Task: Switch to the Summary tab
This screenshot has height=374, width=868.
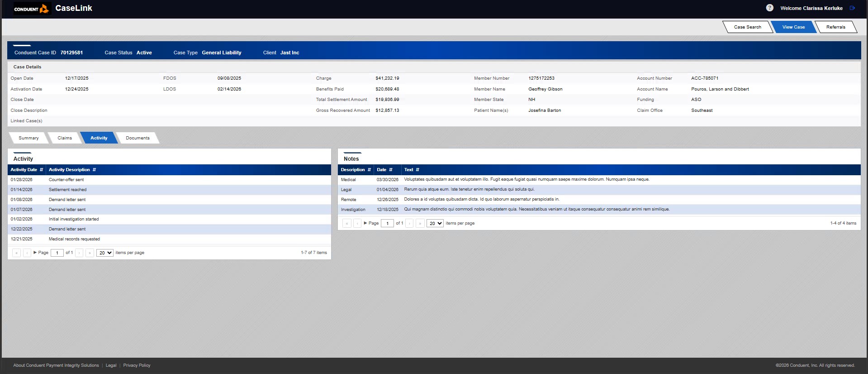Action: click(x=28, y=138)
